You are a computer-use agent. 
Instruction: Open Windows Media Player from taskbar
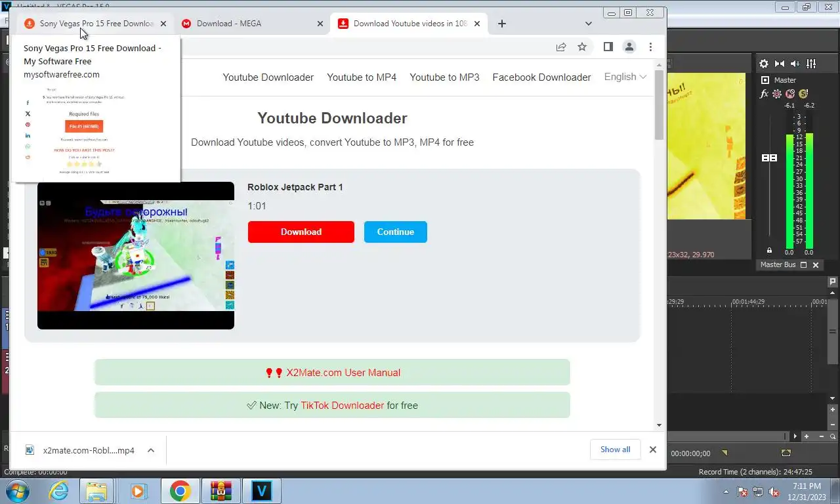click(x=138, y=491)
